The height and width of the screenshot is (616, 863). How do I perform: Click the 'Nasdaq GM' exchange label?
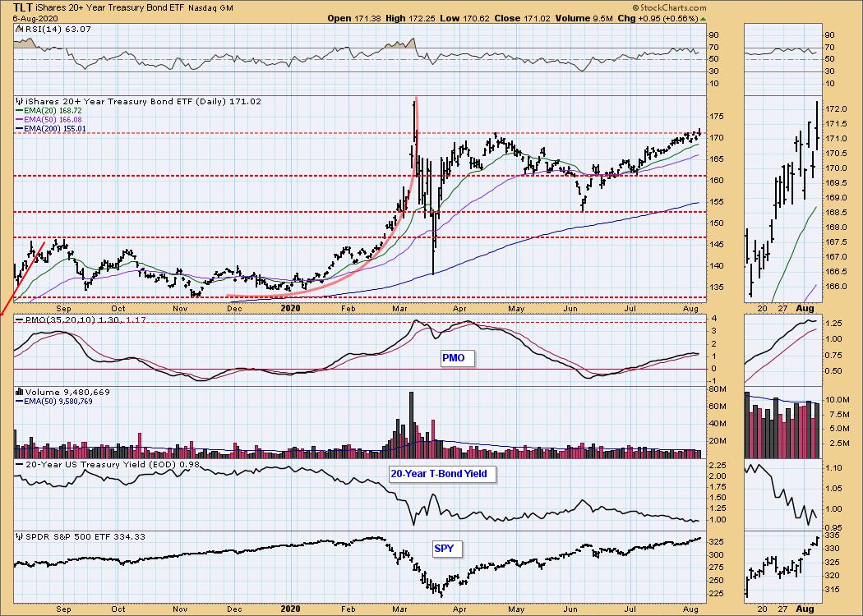[210, 8]
